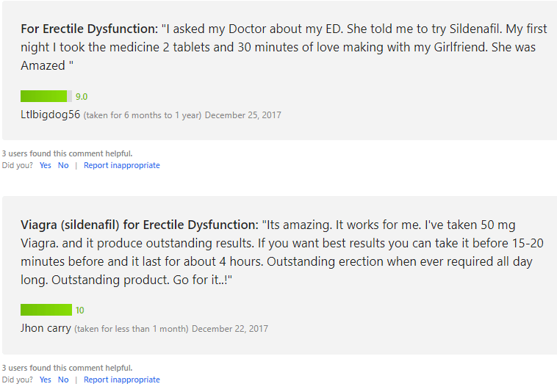Select the username Ltlbigdog56
Screen dimensions: 557x392
51,115
